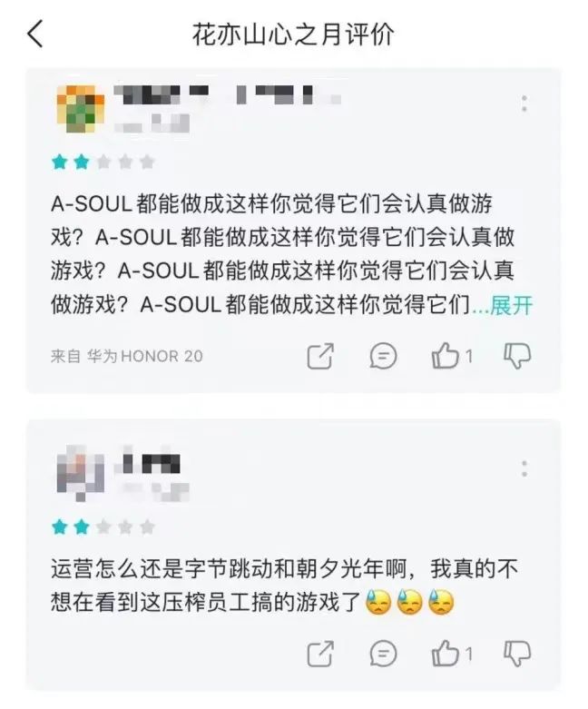Expand first review via 展开 link
Screen dimensions: 588x709
coord(511,305)
